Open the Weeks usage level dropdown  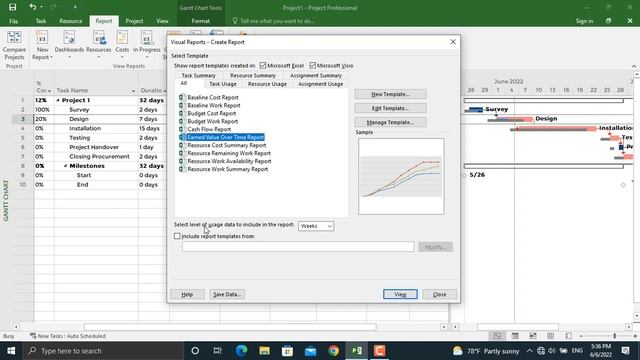pyautogui.click(x=316, y=226)
